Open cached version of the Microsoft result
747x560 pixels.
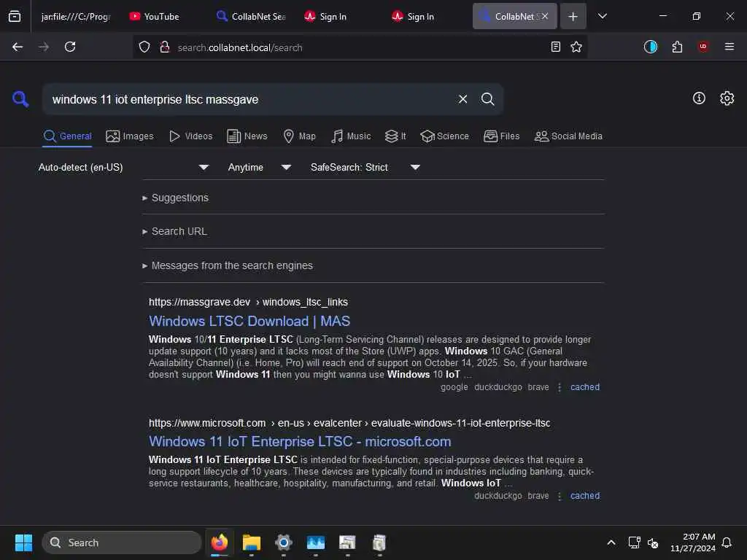coord(584,496)
